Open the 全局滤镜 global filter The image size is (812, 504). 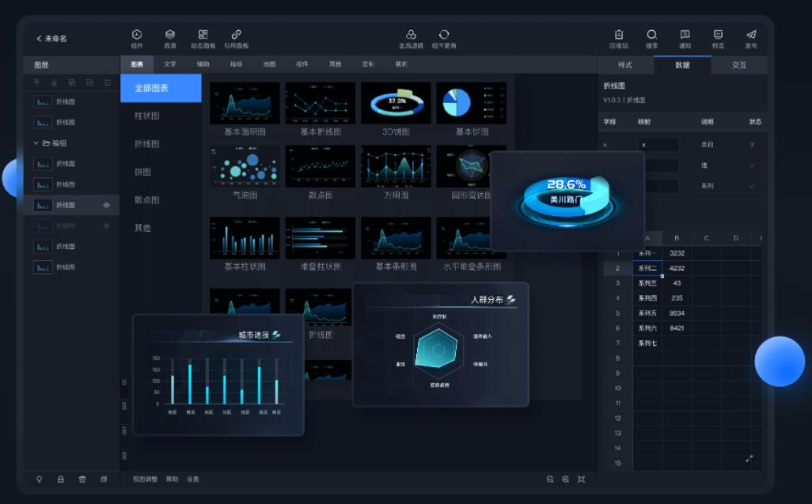[x=411, y=35]
